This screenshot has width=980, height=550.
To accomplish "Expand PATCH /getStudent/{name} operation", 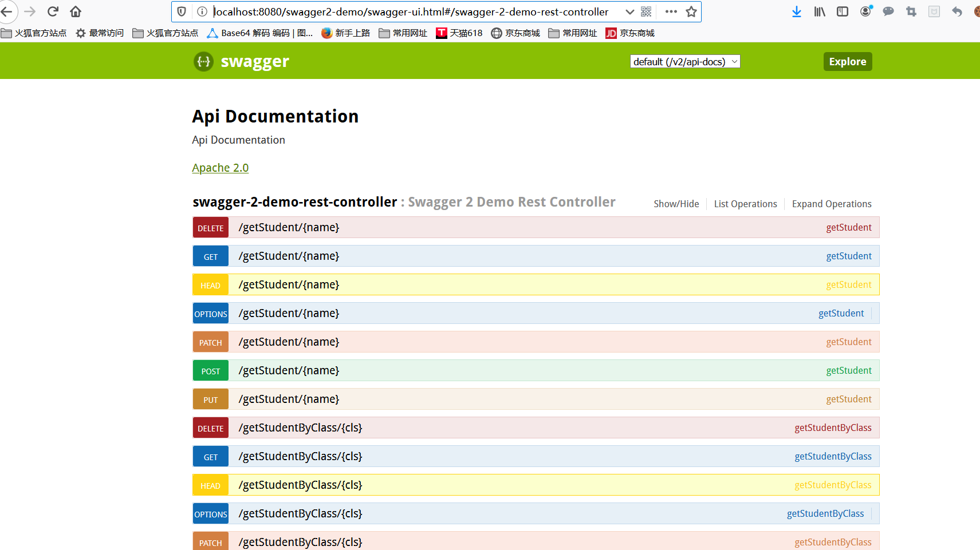I will tap(536, 342).
